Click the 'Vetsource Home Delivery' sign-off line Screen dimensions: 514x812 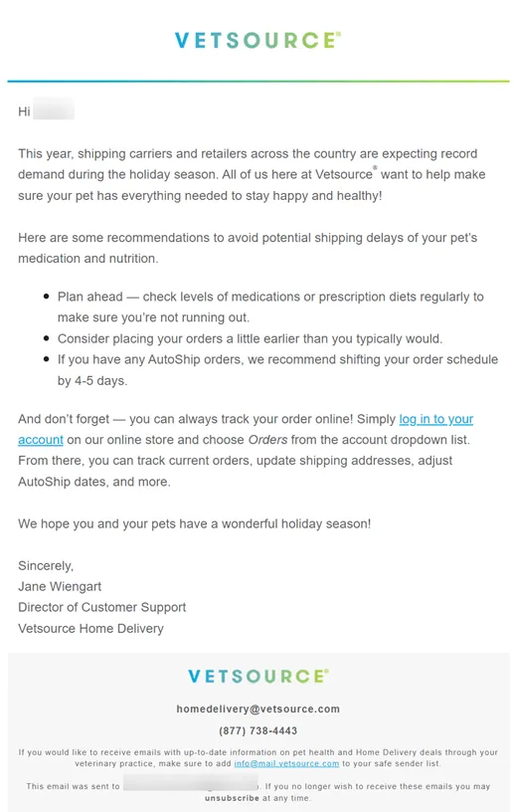[90, 628]
